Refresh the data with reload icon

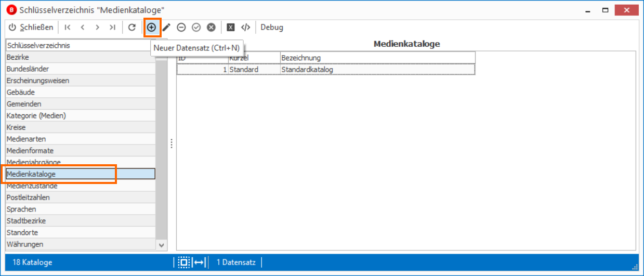click(132, 27)
